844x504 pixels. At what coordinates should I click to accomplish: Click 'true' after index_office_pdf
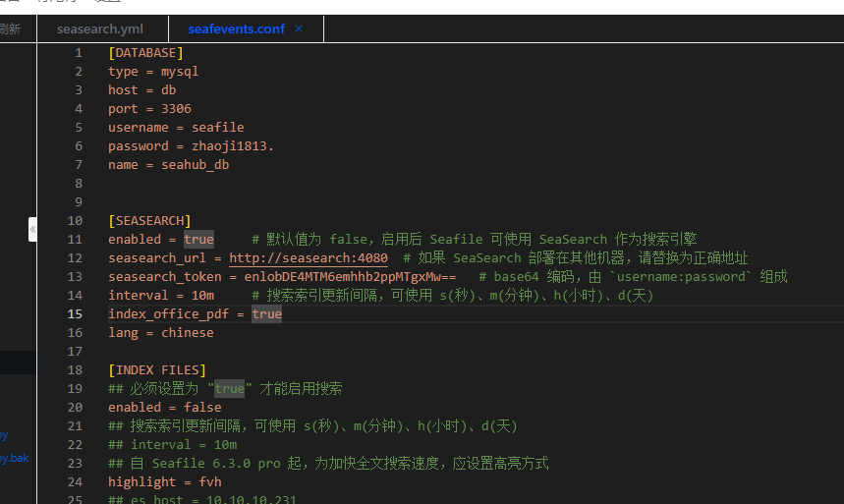tap(266, 314)
